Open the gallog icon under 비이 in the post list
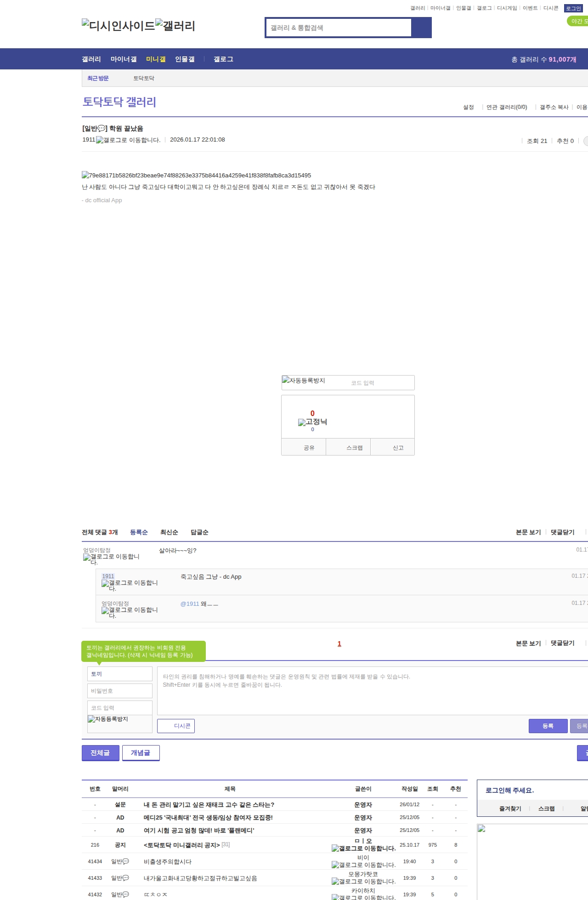 [x=363, y=865]
